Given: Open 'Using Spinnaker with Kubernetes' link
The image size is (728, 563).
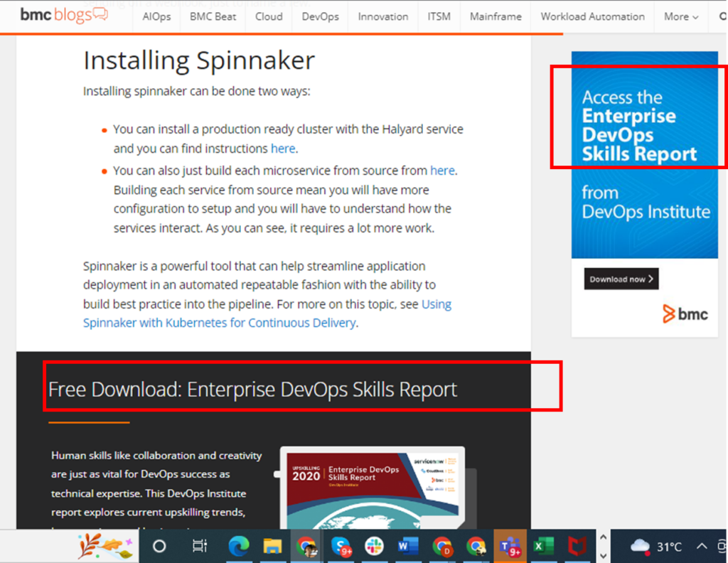Looking at the screenshot, I should click(x=267, y=313).
